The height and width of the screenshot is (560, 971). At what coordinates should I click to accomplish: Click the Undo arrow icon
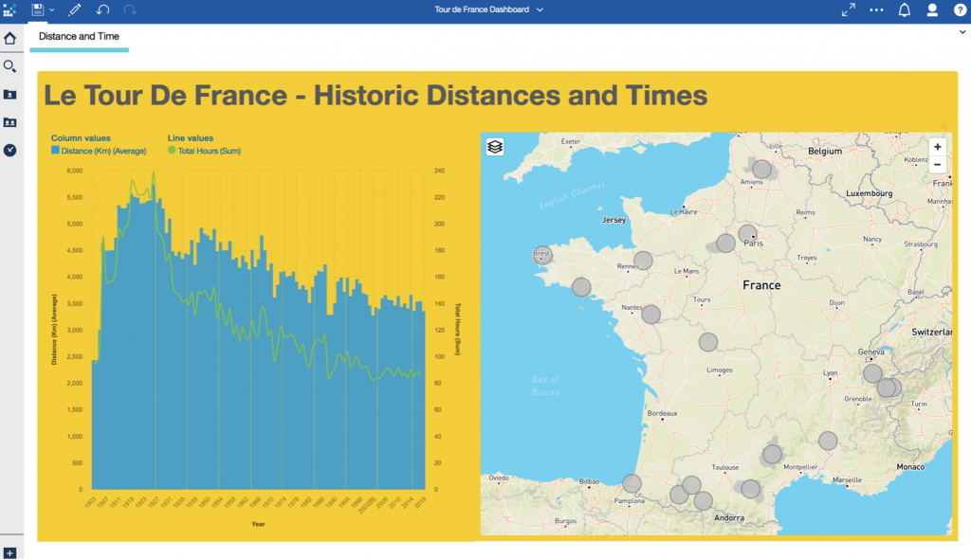coord(102,9)
